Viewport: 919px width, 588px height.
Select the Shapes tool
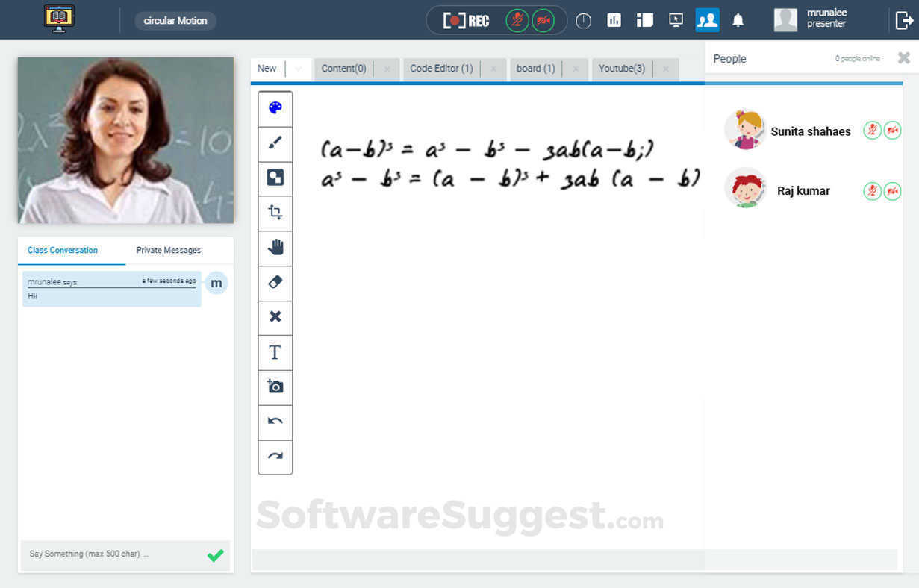[x=275, y=178]
